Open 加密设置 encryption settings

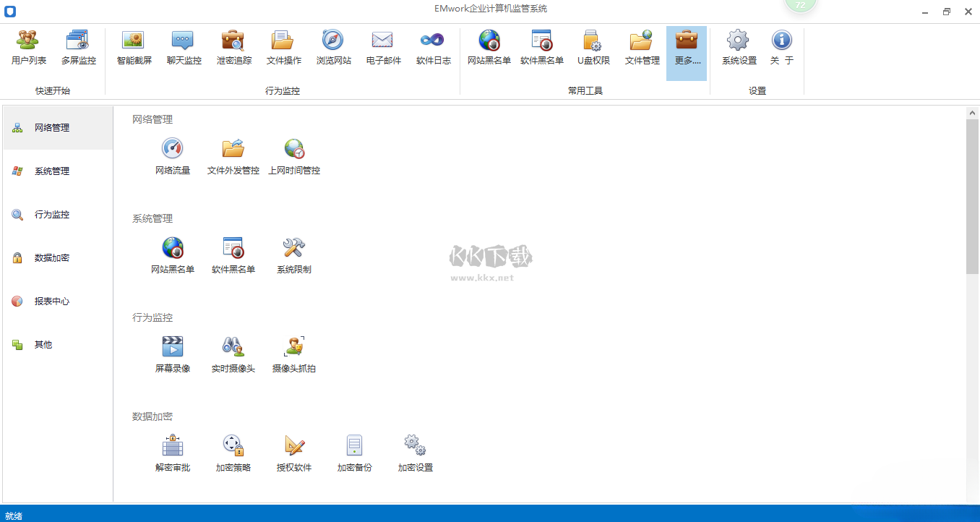(415, 454)
